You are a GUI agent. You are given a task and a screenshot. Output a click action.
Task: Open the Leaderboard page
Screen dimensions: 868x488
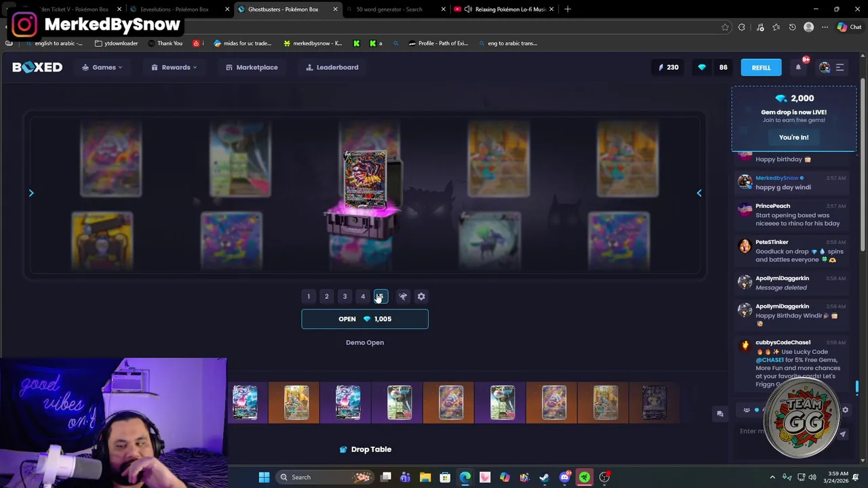pyautogui.click(x=332, y=67)
